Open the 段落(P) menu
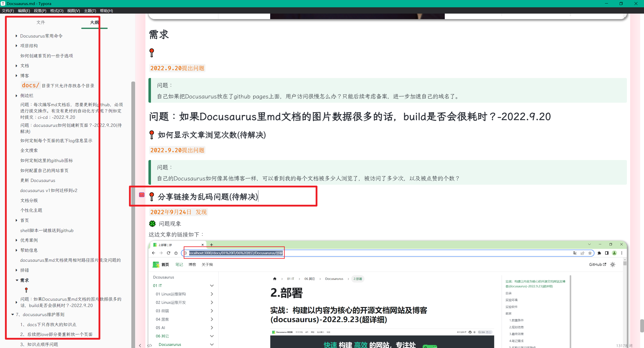This screenshot has width=644, height=348. point(40,11)
